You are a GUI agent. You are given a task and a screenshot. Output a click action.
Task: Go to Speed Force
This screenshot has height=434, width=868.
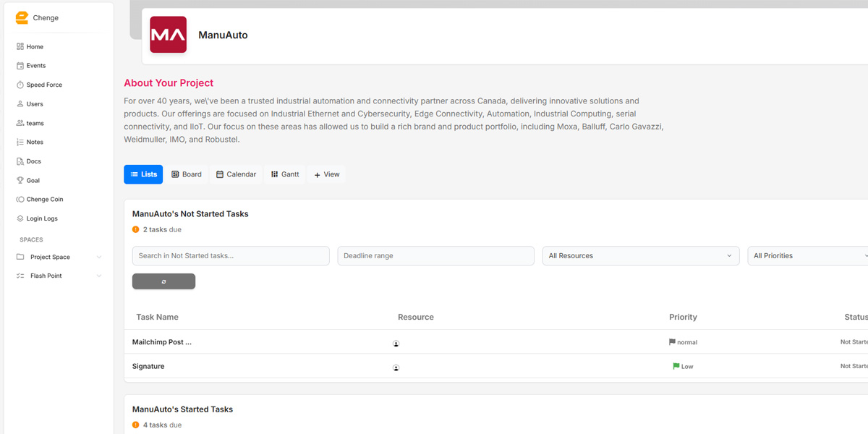point(44,85)
